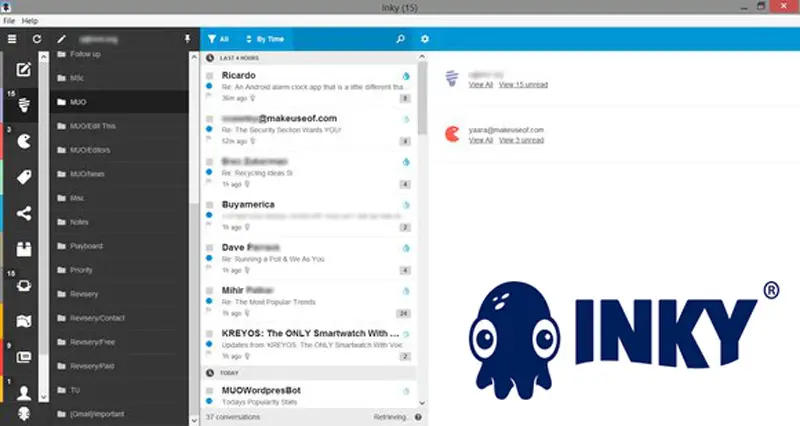Select the Revisery/Contact folder
This screenshot has width=800, height=426.
tap(119, 318)
